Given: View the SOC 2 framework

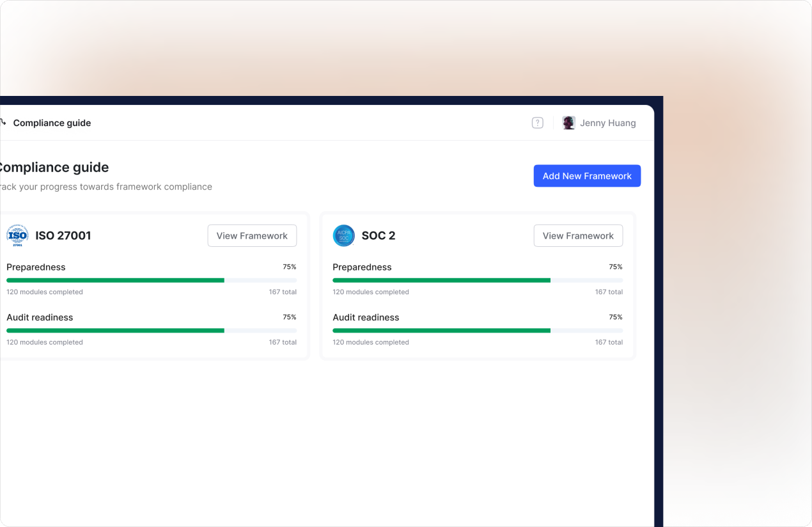Looking at the screenshot, I should point(578,235).
